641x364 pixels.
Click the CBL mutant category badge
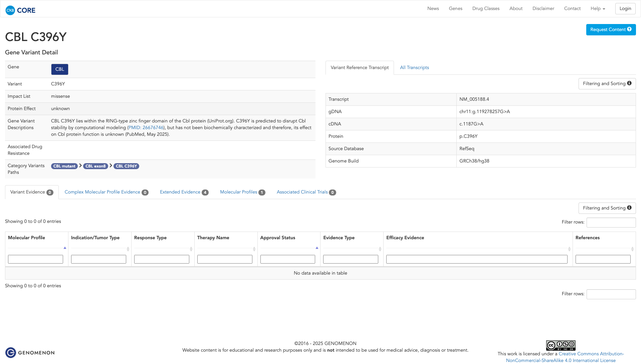[x=64, y=166]
